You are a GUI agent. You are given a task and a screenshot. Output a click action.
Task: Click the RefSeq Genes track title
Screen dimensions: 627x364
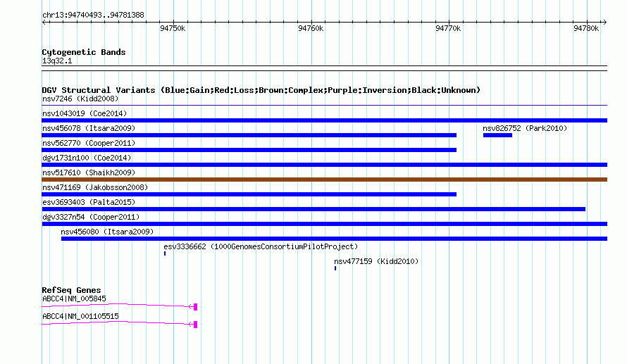pyautogui.click(x=71, y=290)
